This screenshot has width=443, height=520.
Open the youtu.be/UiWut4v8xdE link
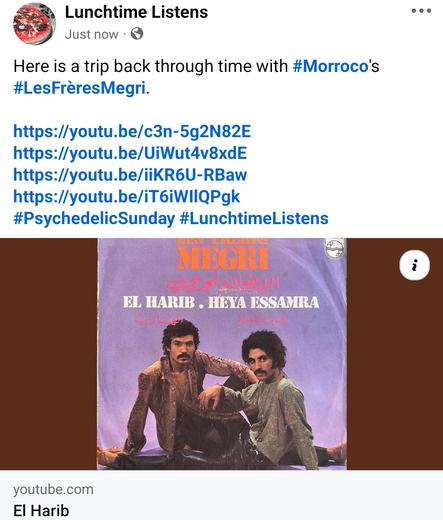click(x=130, y=153)
